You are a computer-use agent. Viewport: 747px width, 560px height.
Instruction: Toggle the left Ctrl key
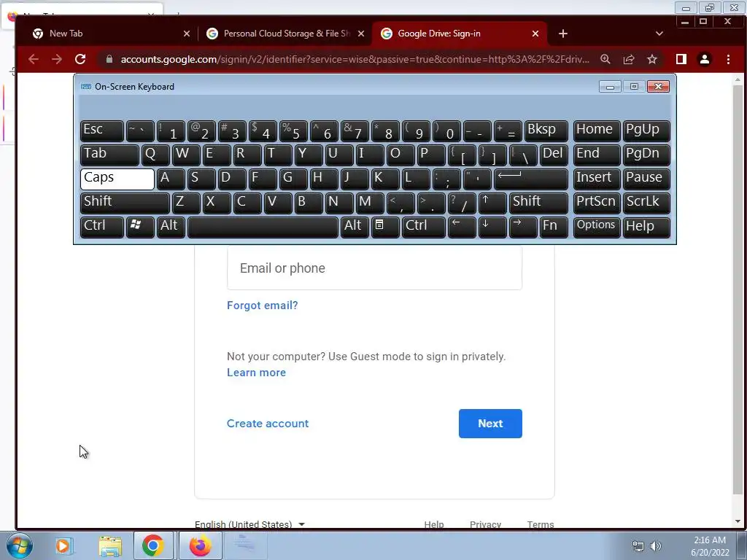coord(102,227)
